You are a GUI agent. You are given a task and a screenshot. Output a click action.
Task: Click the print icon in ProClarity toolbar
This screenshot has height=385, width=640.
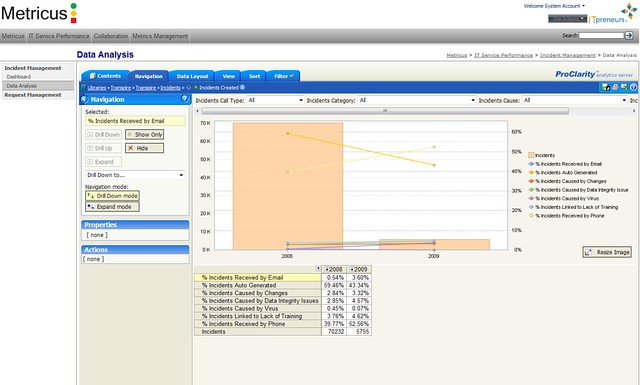615,87
